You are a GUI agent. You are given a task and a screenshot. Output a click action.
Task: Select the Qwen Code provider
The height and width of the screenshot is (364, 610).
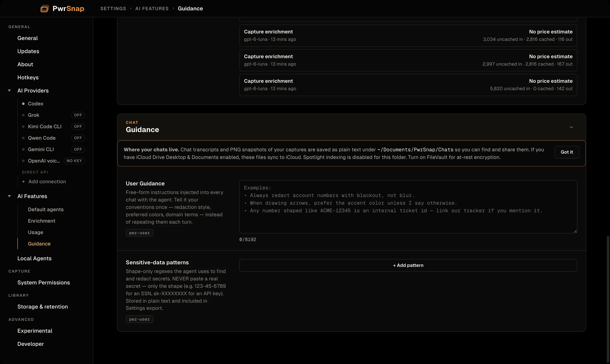tap(42, 138)
